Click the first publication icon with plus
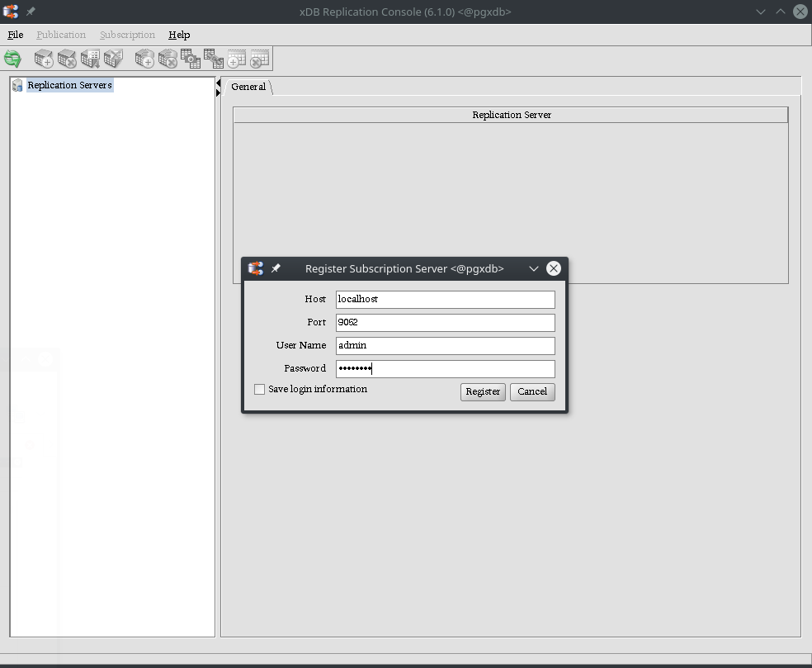 (x=44, y=59)
